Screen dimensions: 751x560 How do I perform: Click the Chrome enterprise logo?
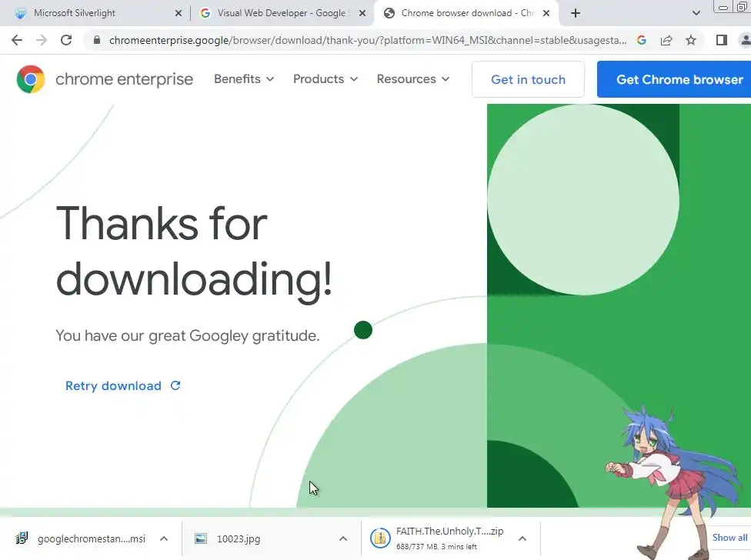click(31, 79)
